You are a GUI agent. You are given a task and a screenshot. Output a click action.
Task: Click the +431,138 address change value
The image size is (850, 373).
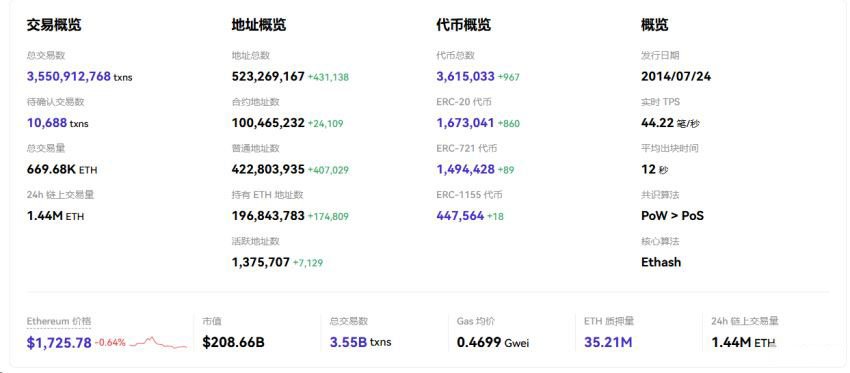[329, 78]
